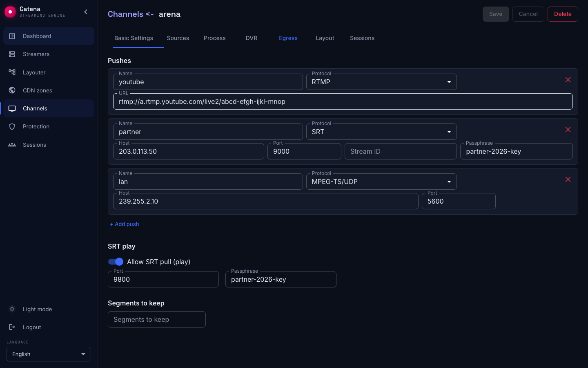Select the Egress tab

288,38
